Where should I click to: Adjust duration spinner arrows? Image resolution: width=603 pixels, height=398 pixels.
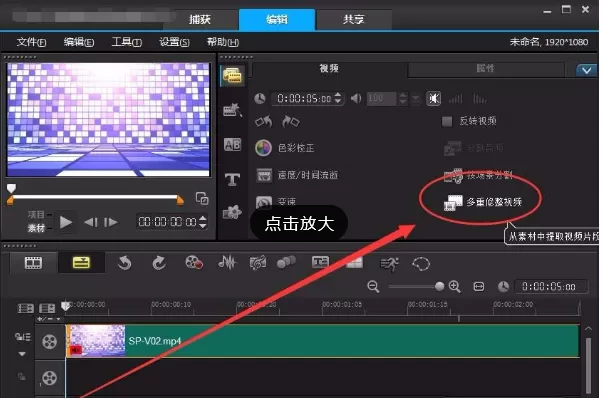[338, 98]
